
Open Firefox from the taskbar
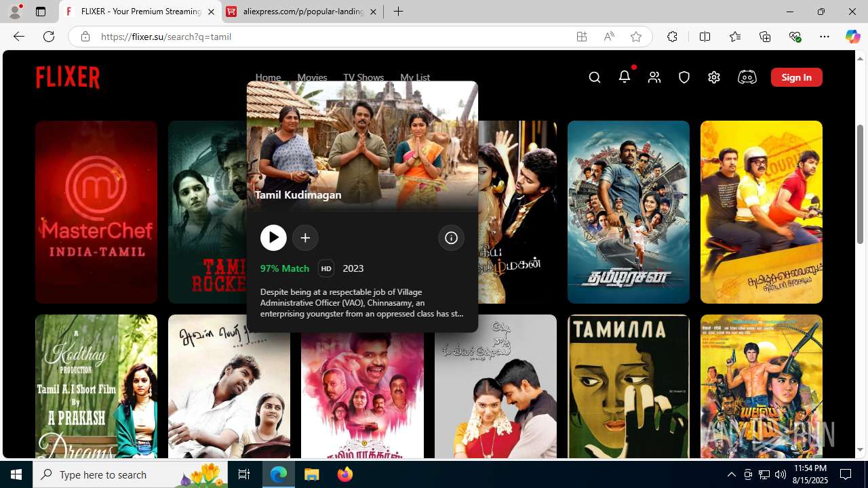click(x=345, y=474)
